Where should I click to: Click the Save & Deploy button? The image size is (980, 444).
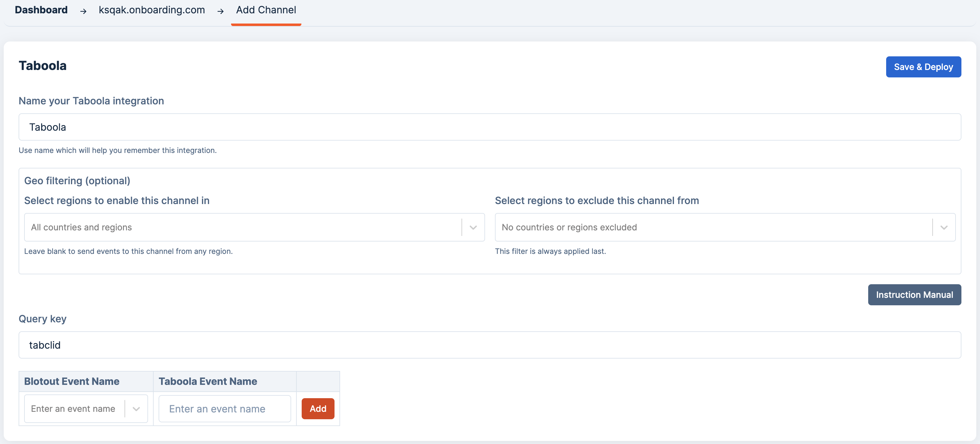pos(923,67)
